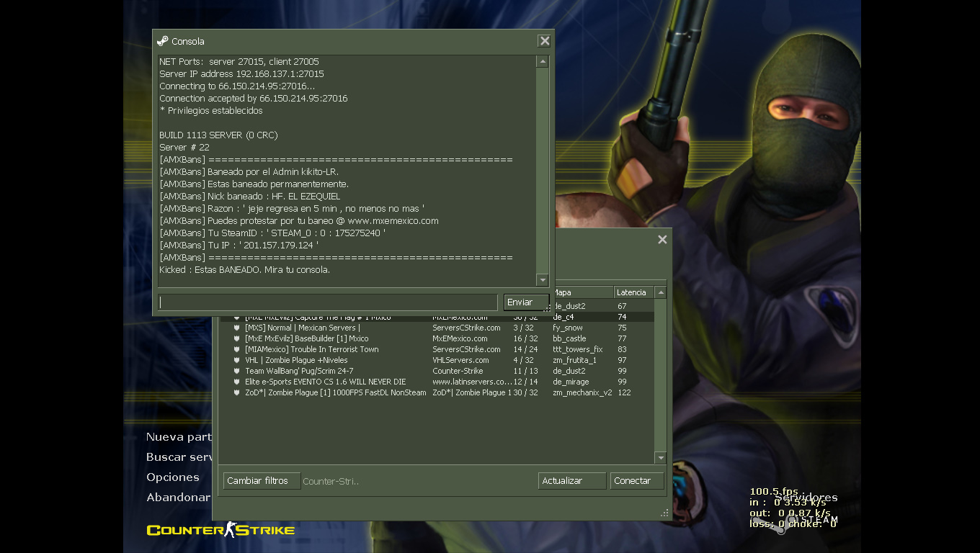This screenshot has height=553, width=980.
Task: Click the 'Counter-Stri..' filter summary text
Action: (331, 481)
